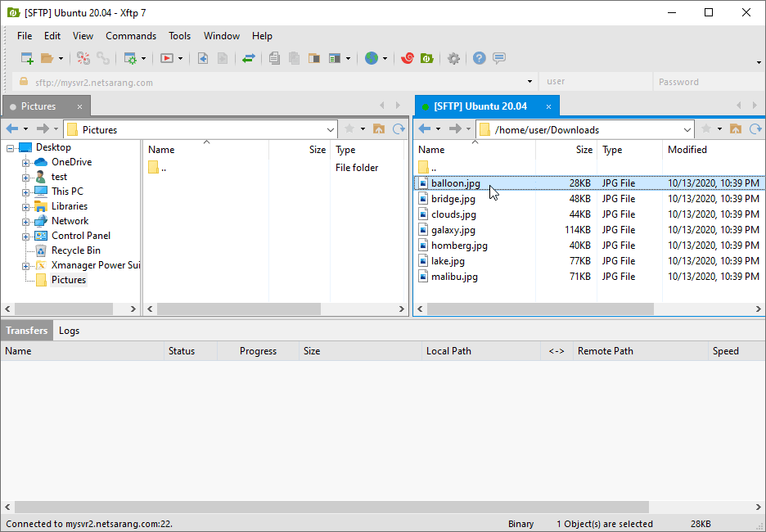Sort the transfer list by Status
This screenshot has height=532, width=766.
click(x=182, y=351)
